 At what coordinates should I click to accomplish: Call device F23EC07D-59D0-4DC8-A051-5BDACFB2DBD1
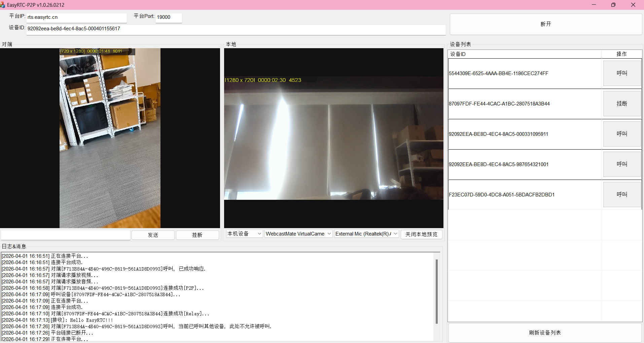[x=621, y=194]
